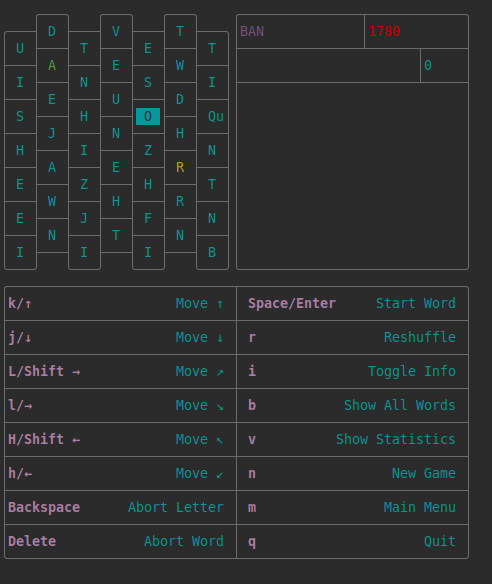Select the V tile
Image resolution: width=492 pixels, height=584 pixels.
click(116, 31)
